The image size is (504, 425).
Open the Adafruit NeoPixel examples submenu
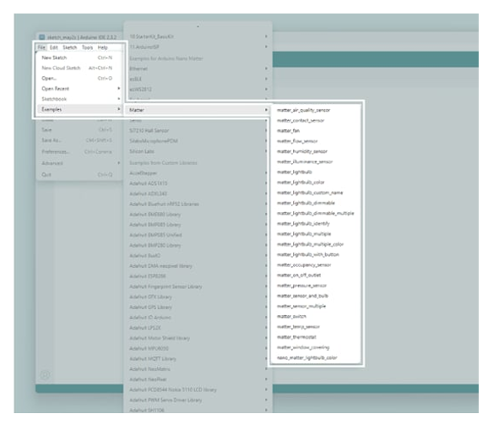198,379
